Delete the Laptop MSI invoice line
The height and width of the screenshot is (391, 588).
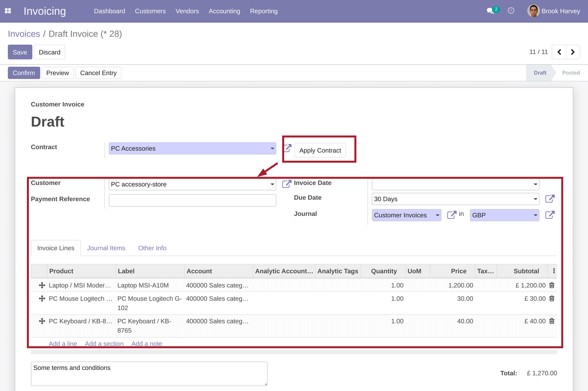[x=552, y=285]
